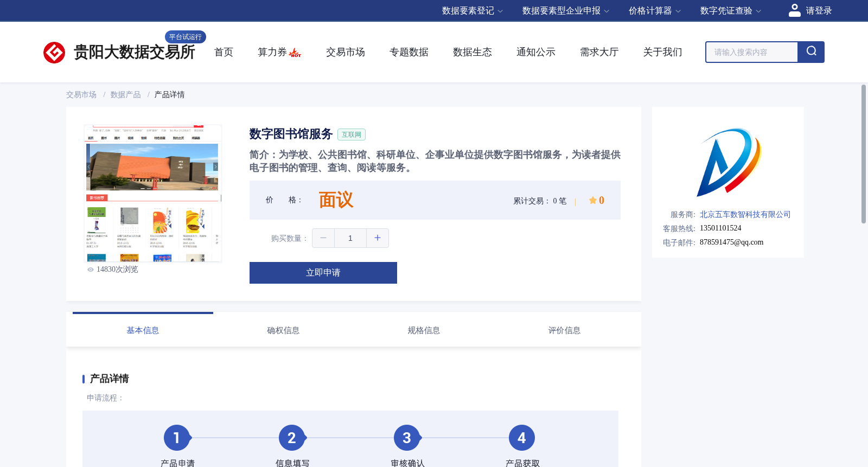This screenshot has height=467, width=868.
Task: Click the orange star rating icon
Action: (592, 200)
